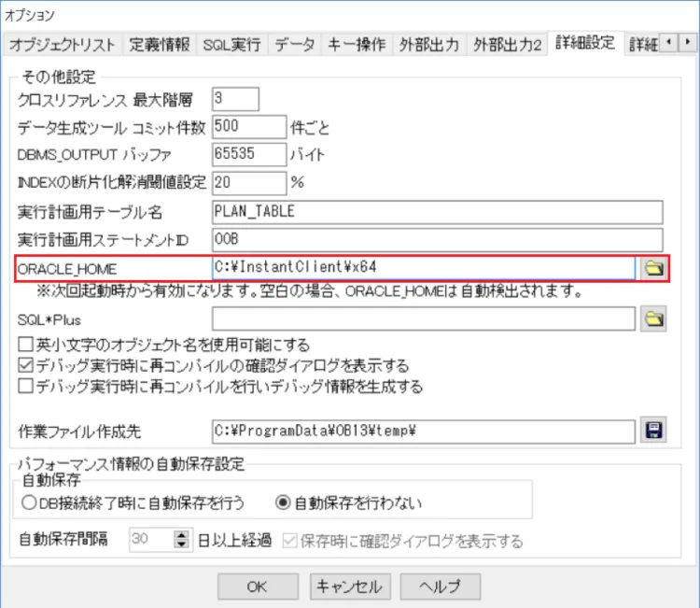Check デバッグ実行時に再コンパイルを行いデバッグ情報を生成する

(25, 386)
